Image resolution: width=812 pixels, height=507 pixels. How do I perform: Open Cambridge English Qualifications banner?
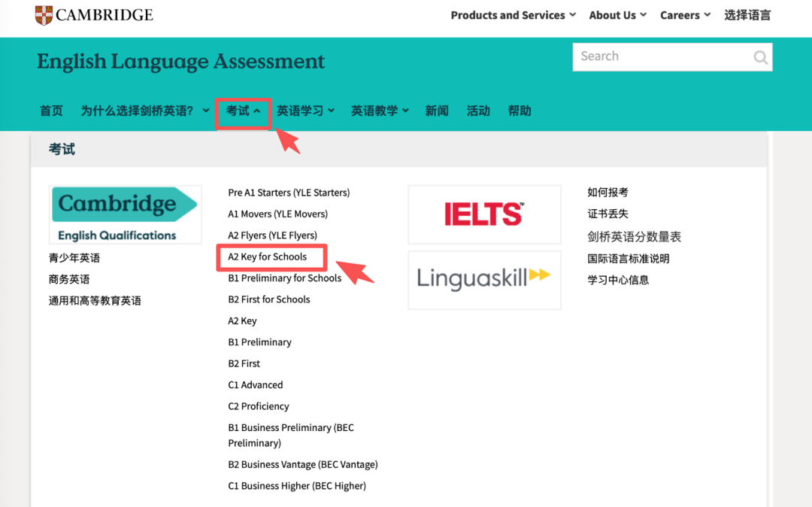pyautogui.click(x=126, y=214)
